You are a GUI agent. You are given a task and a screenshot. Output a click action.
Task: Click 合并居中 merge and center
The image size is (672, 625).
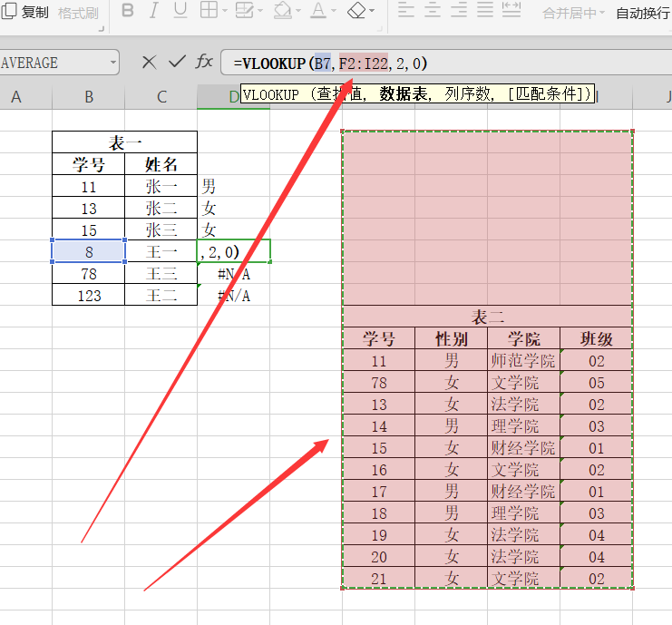570,14
